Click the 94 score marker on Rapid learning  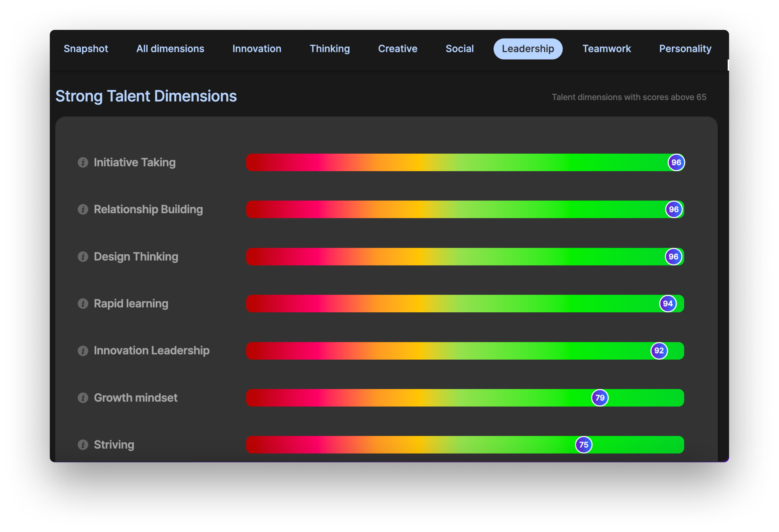point(667,303)
